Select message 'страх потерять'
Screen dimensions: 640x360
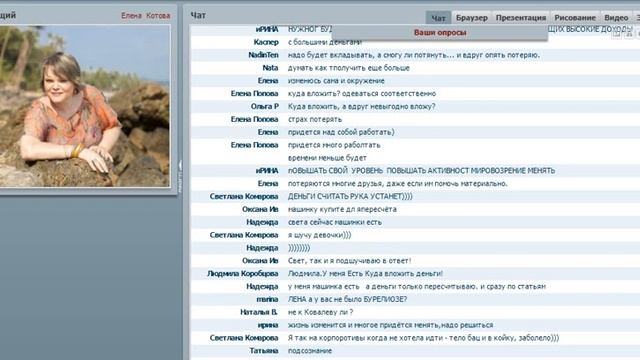(315, 119)
